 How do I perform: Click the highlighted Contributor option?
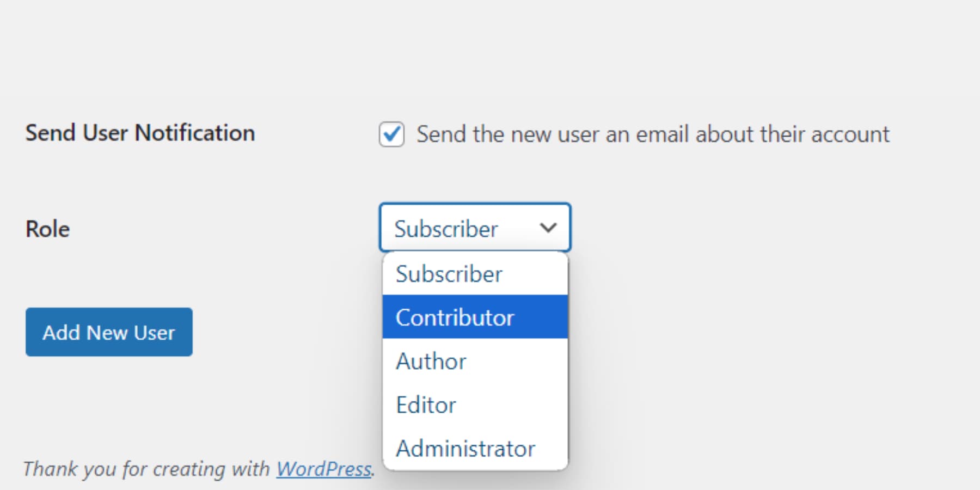click(455, 317)
